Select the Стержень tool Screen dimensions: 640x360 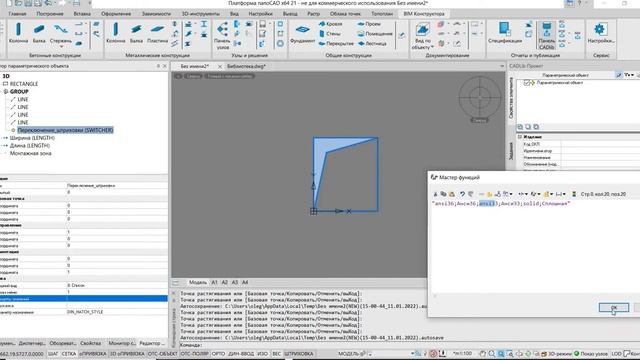60,33
